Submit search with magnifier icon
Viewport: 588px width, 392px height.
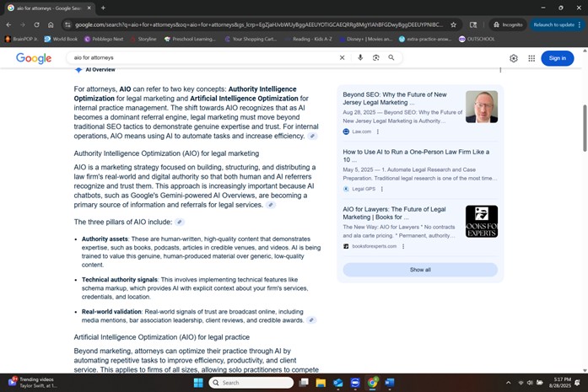tap(391, 57)
